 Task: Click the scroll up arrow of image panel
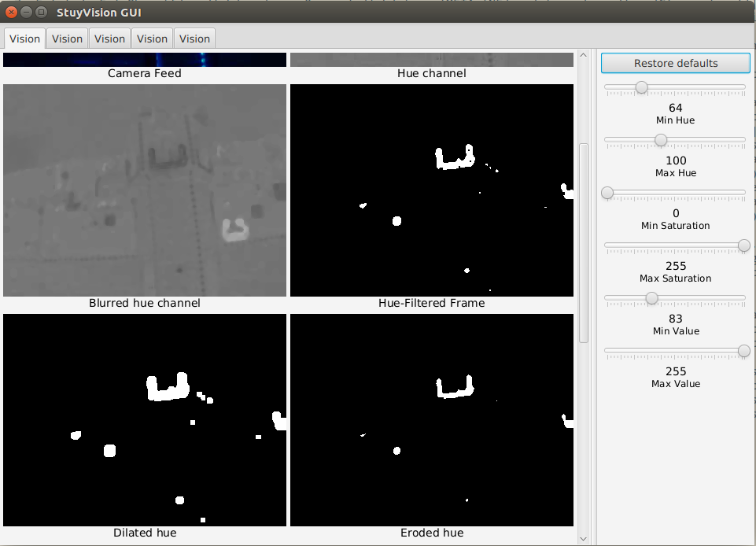(x=584, y=55)
